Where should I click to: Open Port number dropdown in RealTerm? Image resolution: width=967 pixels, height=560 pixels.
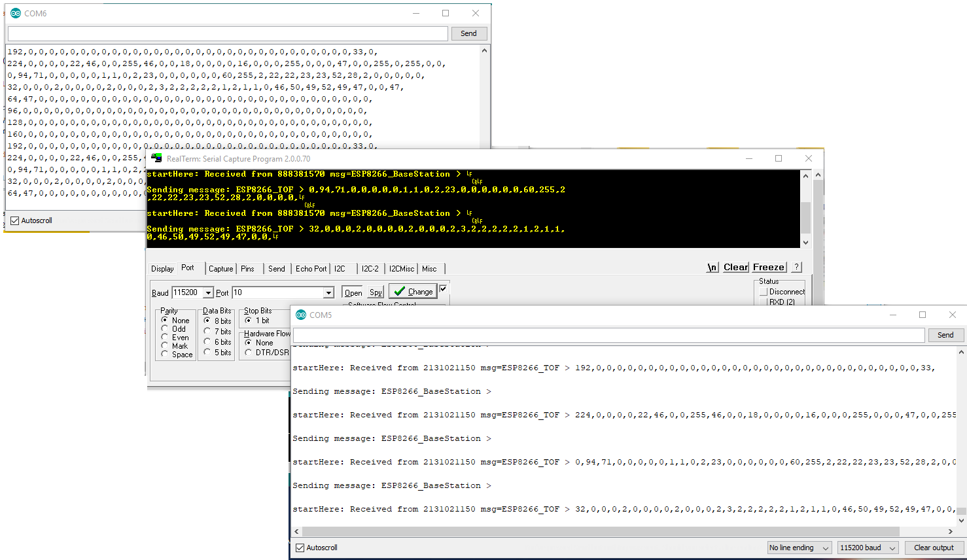[328, 292]
